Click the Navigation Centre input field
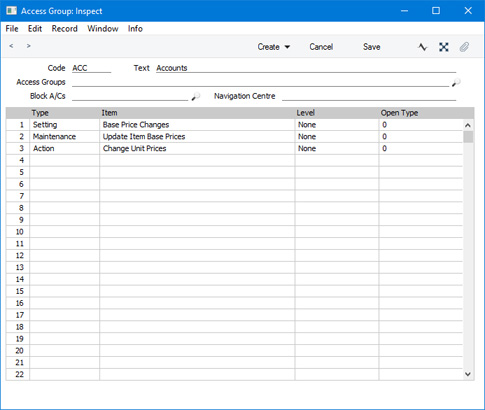The image size is (485, 410). pyautogui.click(x=369, y=96)
